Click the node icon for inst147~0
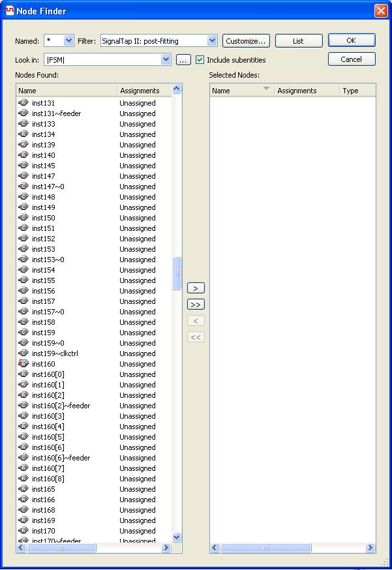This screenshot has height=570, width=392. (23, 187)
